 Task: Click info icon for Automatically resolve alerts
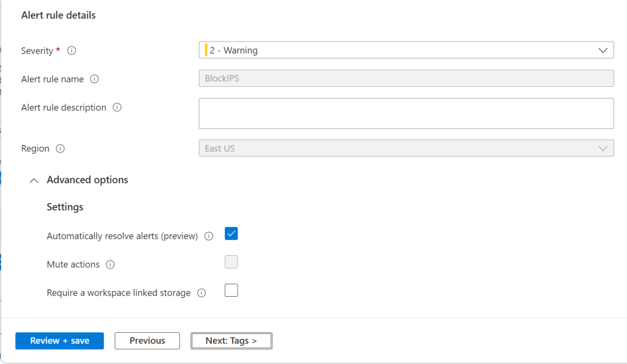click(x=209, y=236)
